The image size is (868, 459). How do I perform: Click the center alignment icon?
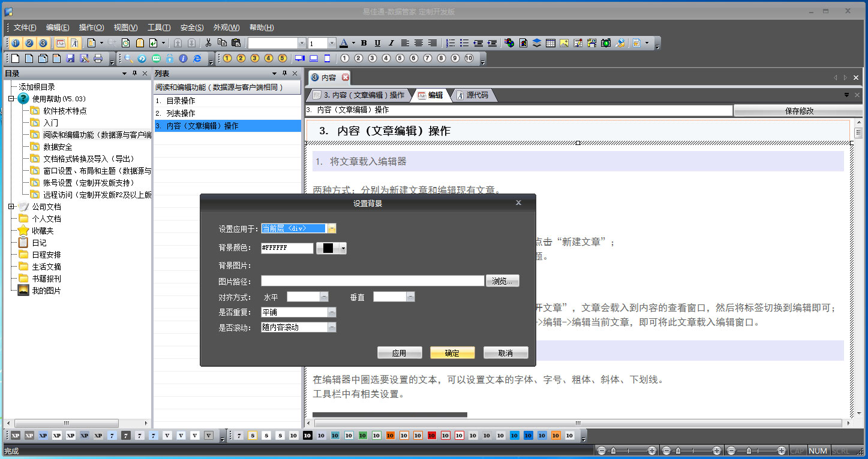tap(418, 43)
